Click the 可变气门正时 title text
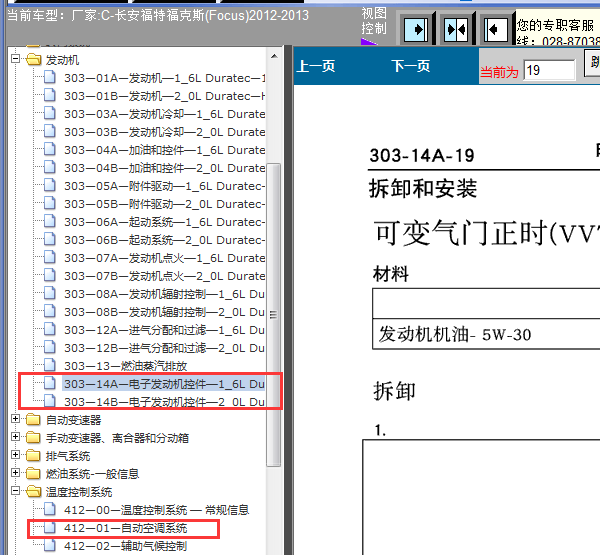The height and width of the screenshot is (555, 600). (487, 233)
